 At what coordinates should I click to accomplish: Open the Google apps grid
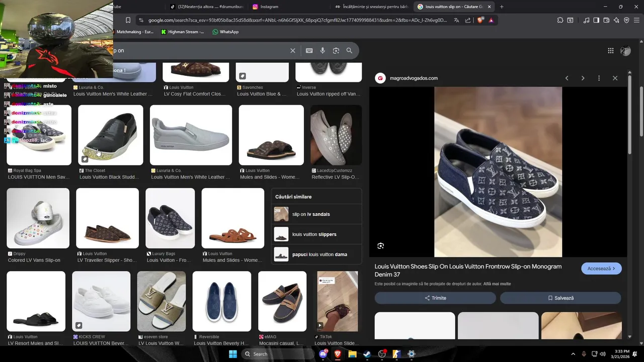coord(610,50)
